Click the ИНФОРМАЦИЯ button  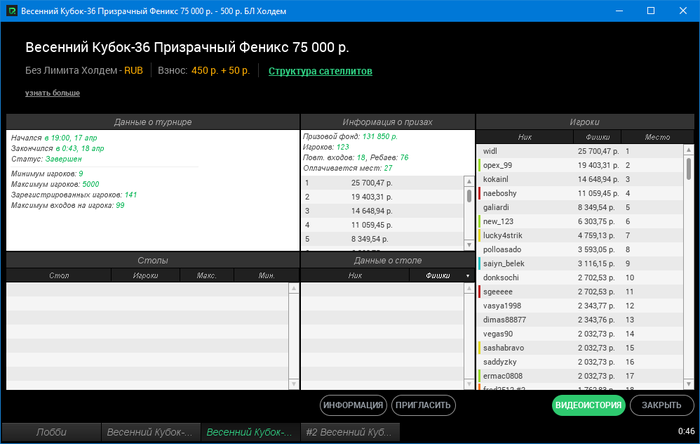point(353,405)
